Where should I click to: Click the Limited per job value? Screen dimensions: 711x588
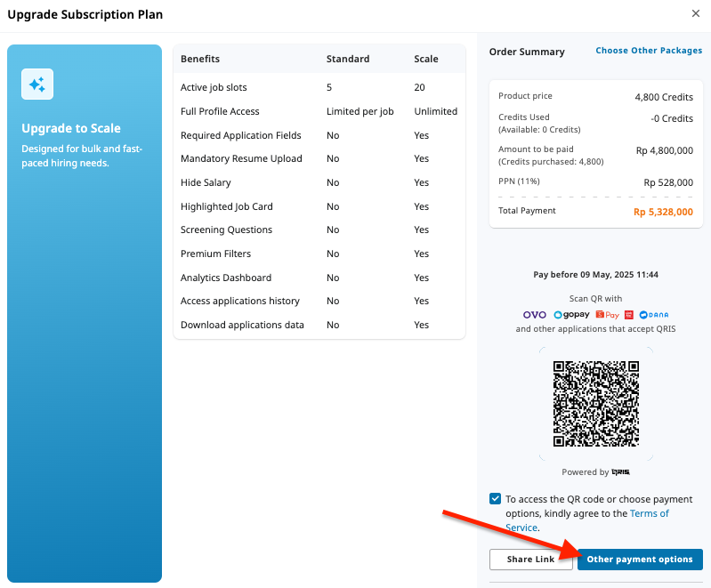click(360, 111)
